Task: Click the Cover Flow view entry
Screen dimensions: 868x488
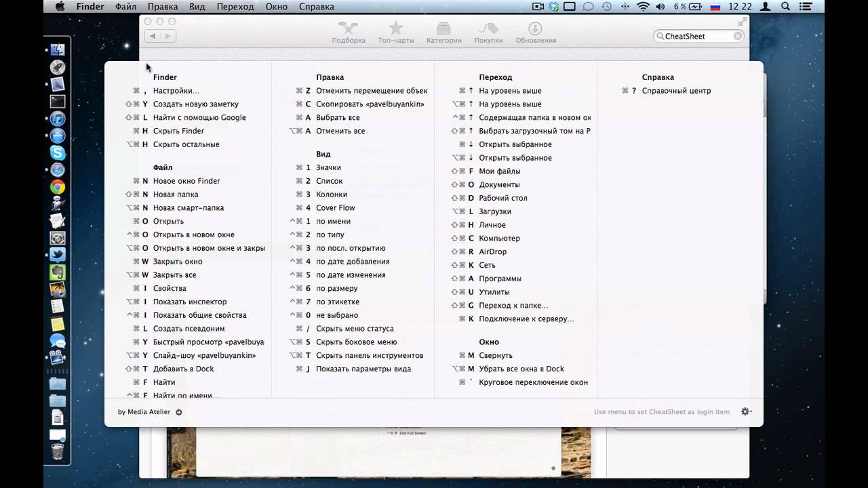Action: point(336,208)
